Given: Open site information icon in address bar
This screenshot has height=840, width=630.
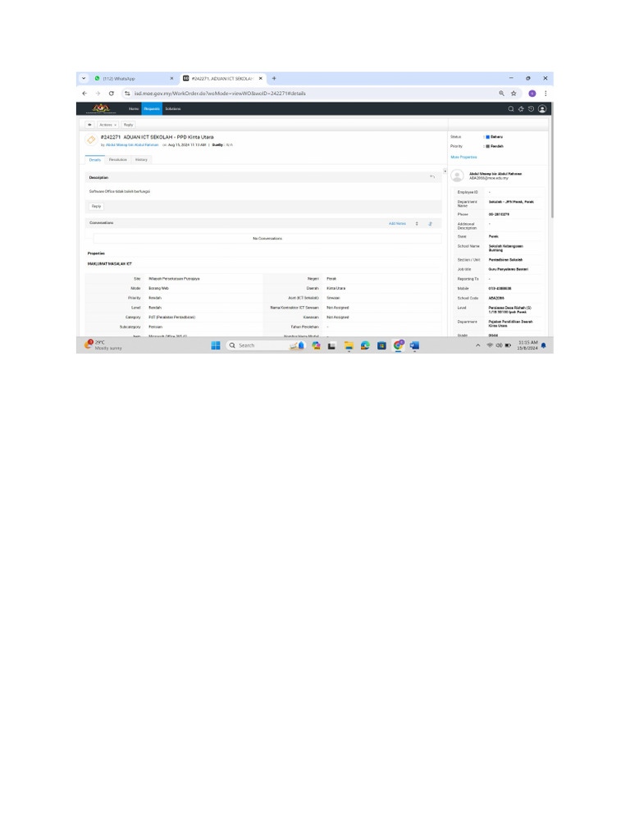Looking at the screenshot, I should coord(127,94).
